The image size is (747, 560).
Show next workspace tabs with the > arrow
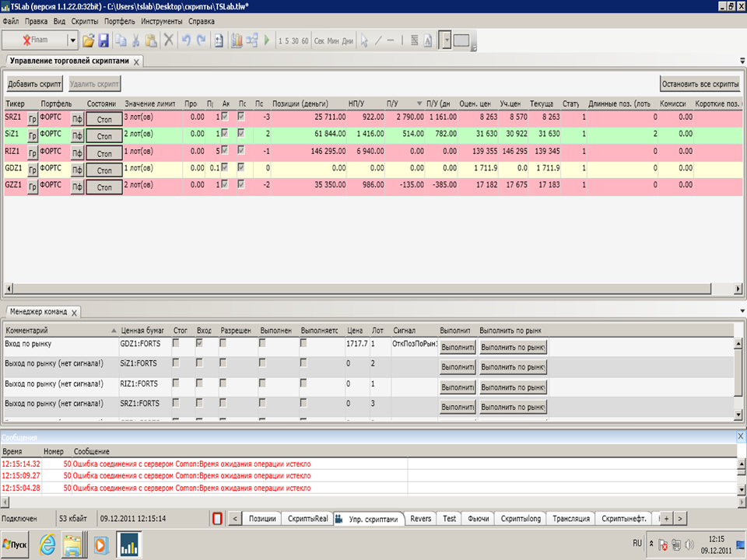[680, 519]
